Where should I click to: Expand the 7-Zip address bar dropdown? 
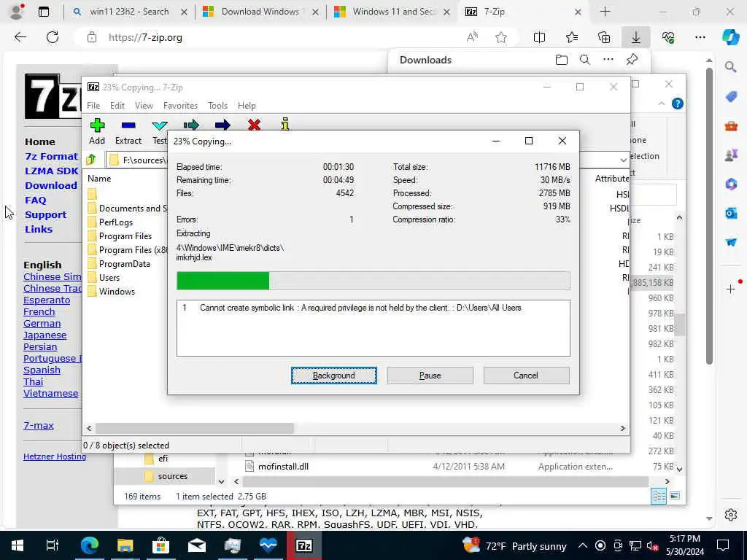(623, 160)
